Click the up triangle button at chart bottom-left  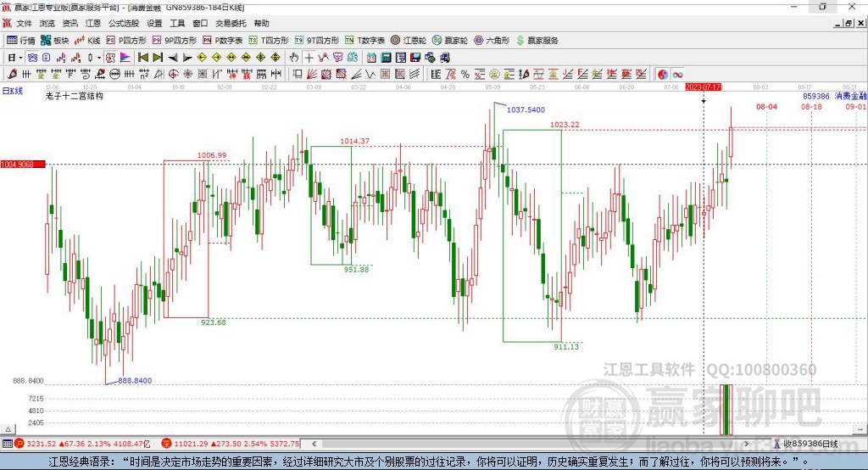(x=8, y=429)
